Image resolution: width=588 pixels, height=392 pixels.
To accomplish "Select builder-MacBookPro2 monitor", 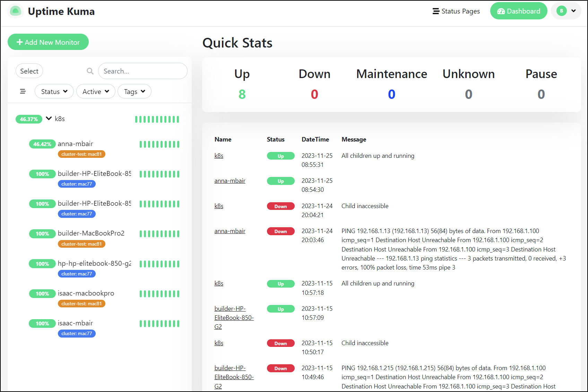I will coord(91,233).
